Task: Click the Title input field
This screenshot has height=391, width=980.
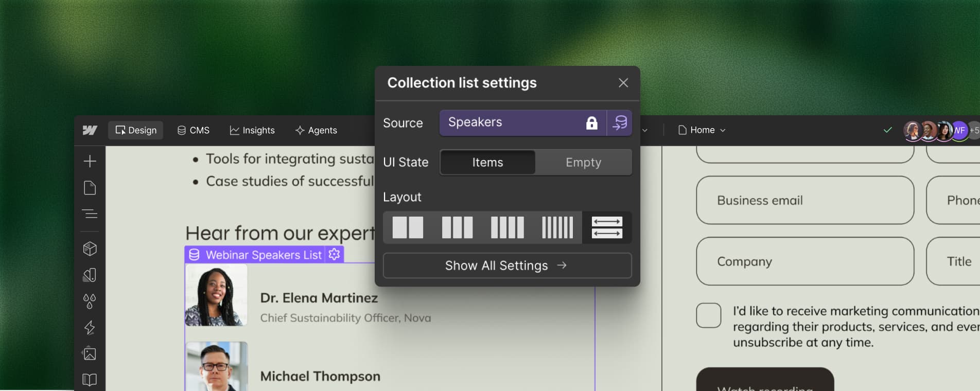Action: (x=953, y=261)
